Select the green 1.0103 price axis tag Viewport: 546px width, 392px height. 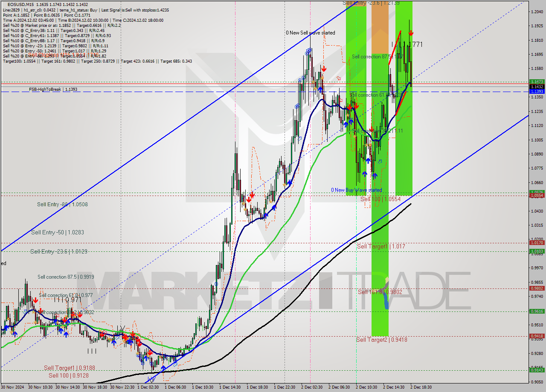point(537,251)
